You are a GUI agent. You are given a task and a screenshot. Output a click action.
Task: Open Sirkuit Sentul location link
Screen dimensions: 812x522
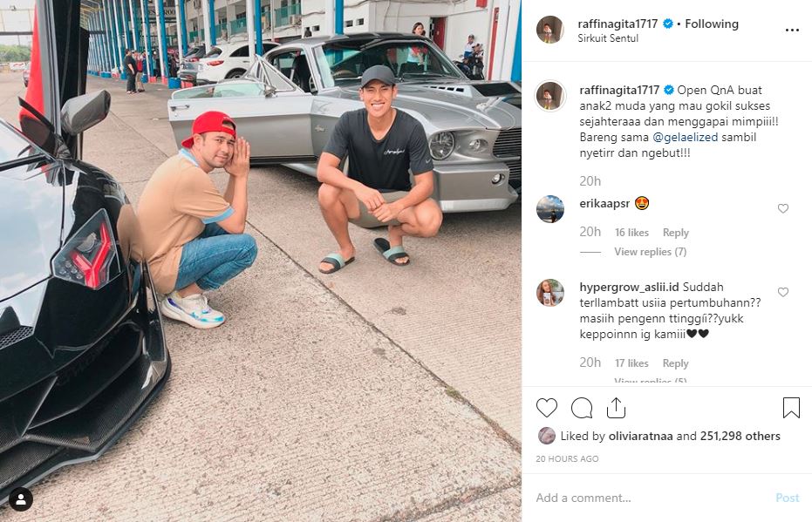608,38
